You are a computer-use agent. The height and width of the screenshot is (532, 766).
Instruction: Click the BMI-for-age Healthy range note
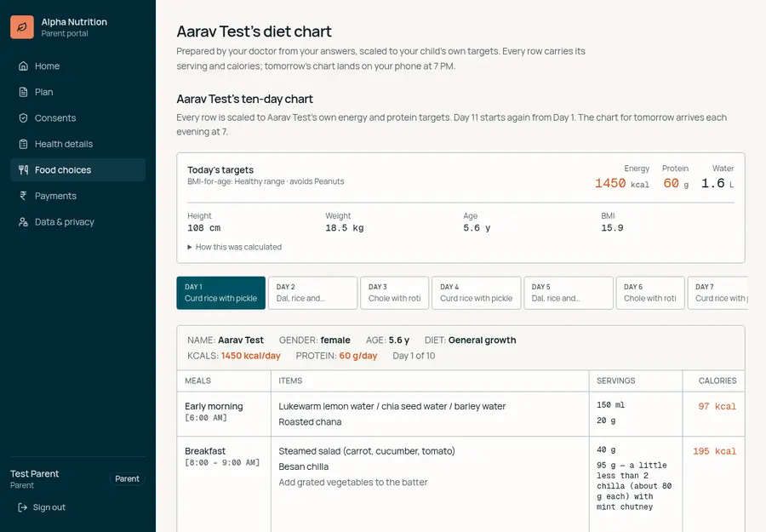[x=266, y=181]
